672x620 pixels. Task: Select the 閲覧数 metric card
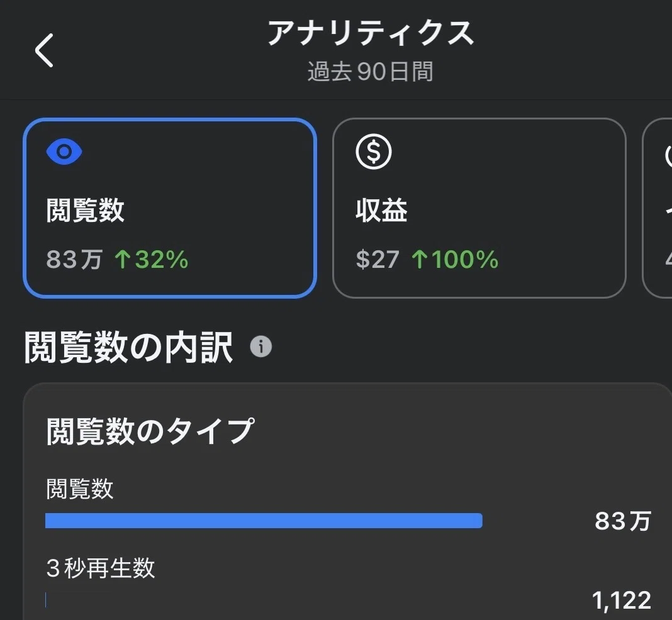170,208
